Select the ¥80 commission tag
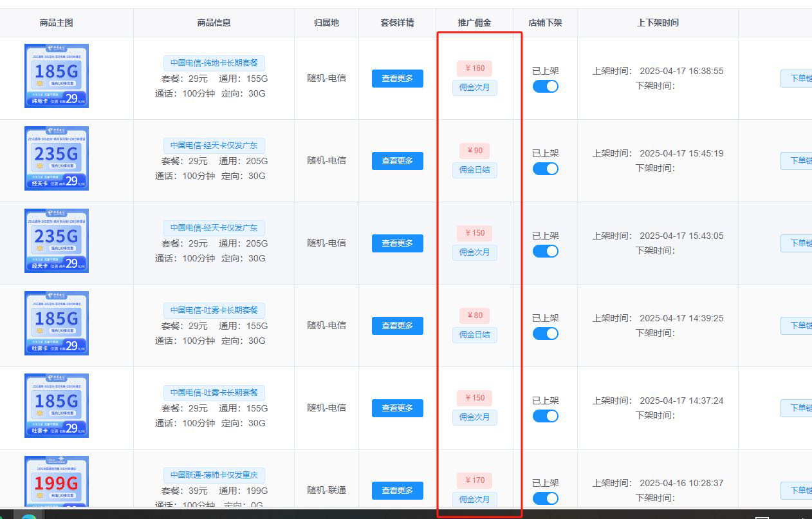Image resolution: width=812 pixels, height=519 pixels. tap(475, 316)
